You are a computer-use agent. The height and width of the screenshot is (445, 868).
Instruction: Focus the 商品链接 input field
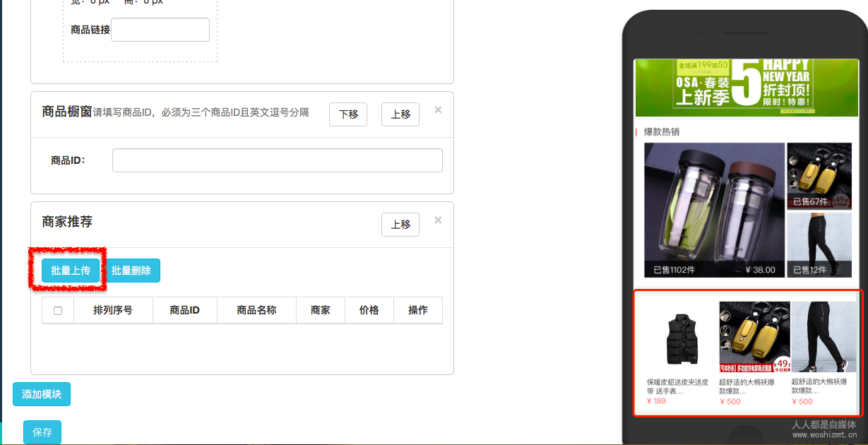click(x=160, y=30)
